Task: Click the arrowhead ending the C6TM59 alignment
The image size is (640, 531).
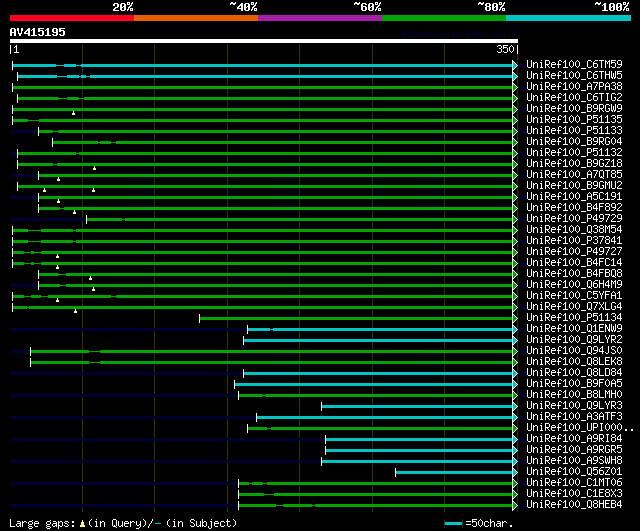Action: point(515,65)
